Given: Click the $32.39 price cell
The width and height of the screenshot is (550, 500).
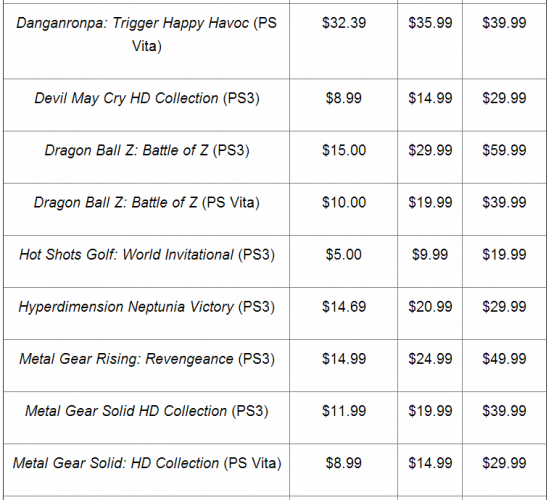Looking at the screenshot, I should [x=344, y=23].
